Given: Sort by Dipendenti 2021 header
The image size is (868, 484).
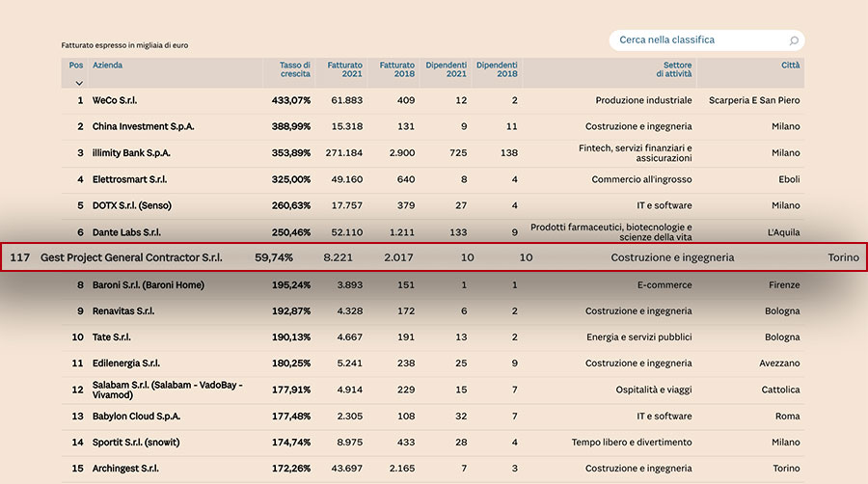Looking at the screenshot, I should 447,69.
